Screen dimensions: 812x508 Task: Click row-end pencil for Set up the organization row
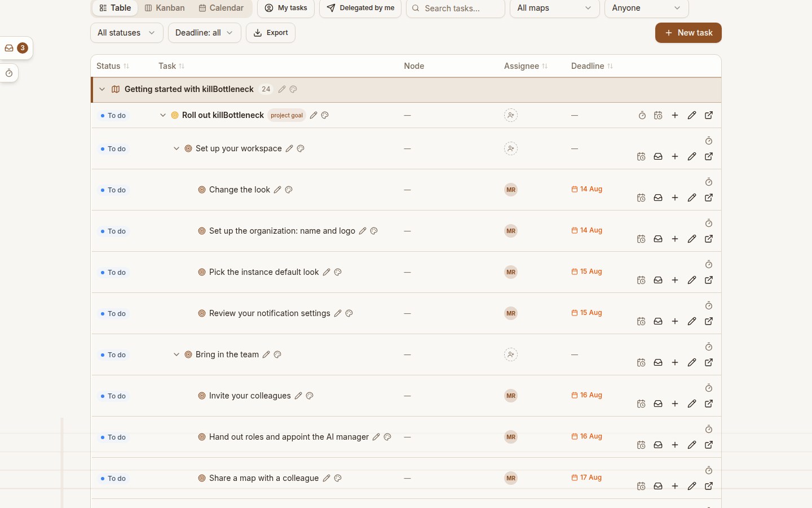(x=692, y=239)
